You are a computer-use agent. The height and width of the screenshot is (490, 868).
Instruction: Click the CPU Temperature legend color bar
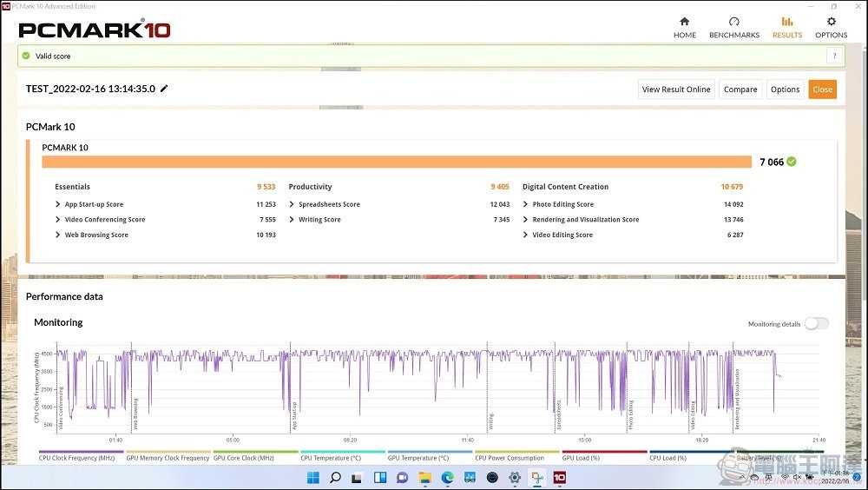pos(342,452)
